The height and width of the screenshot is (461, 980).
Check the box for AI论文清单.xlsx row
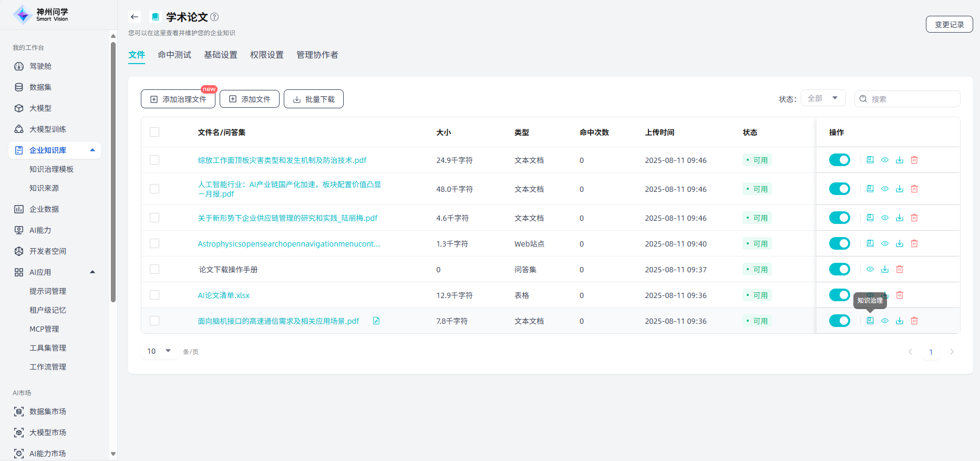[154, 295]
